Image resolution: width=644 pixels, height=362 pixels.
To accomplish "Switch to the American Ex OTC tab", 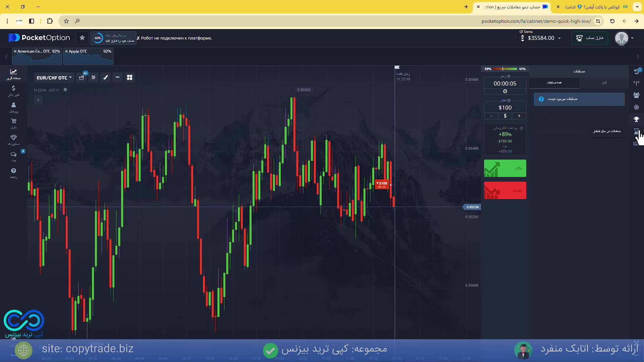I will [x=37, y=56].
